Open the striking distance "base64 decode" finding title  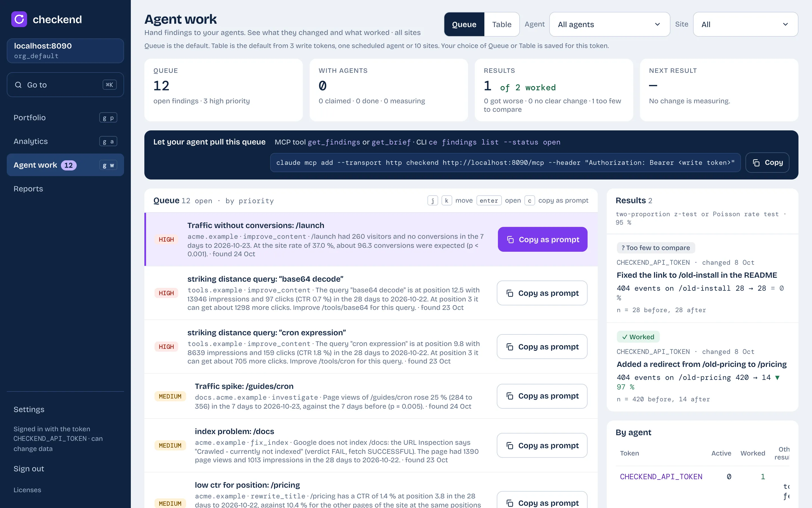[265, 279]
